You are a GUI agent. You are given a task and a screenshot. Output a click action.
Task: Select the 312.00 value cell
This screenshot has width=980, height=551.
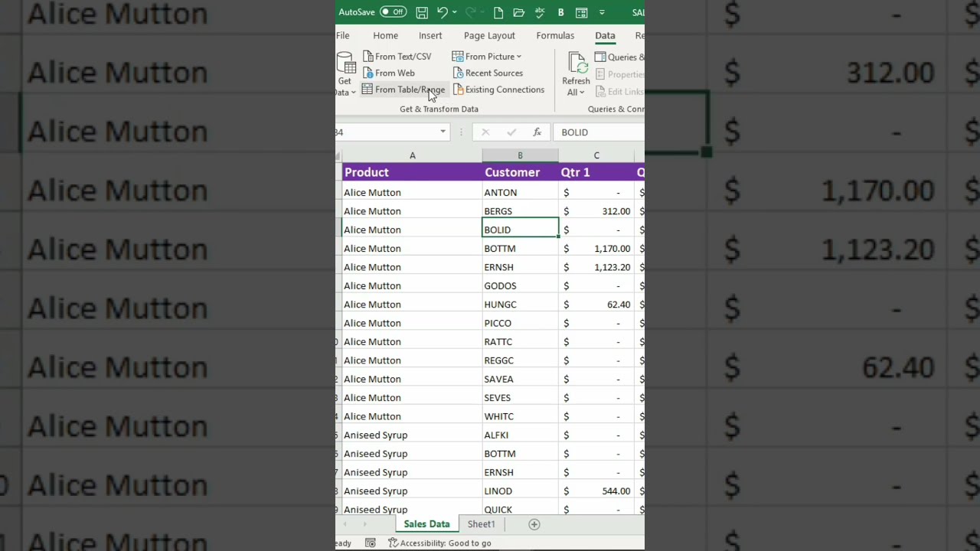click(x=596, y=211)
